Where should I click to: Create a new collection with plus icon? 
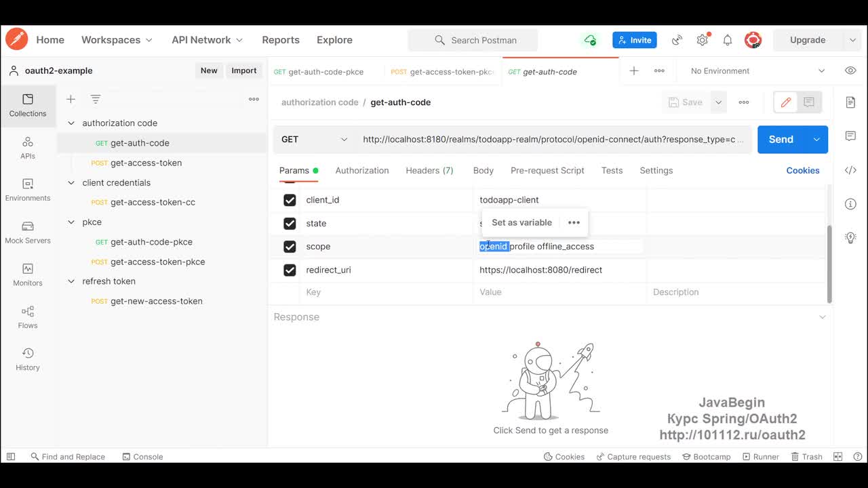71,99
